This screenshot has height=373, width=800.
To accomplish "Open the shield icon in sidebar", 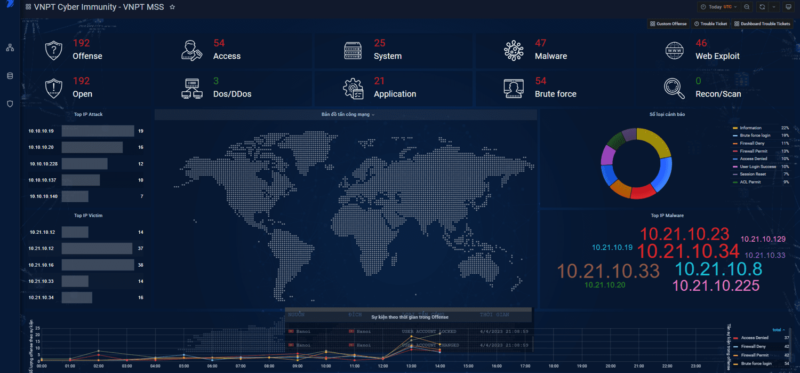I will click(9, 104).
